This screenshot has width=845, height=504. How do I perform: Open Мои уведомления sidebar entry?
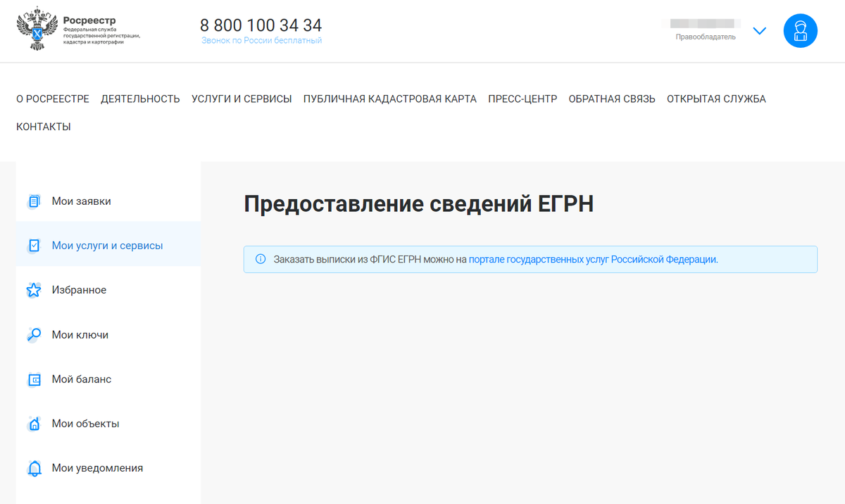108,468
